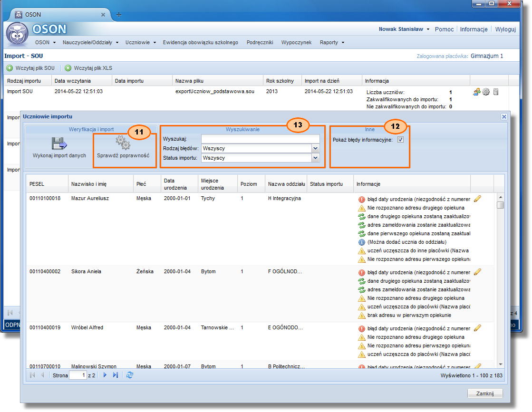Image resolution: width=532 pixels, height=412 pixels.
Task: Click the Pomoc link
Action: [444, 29]
